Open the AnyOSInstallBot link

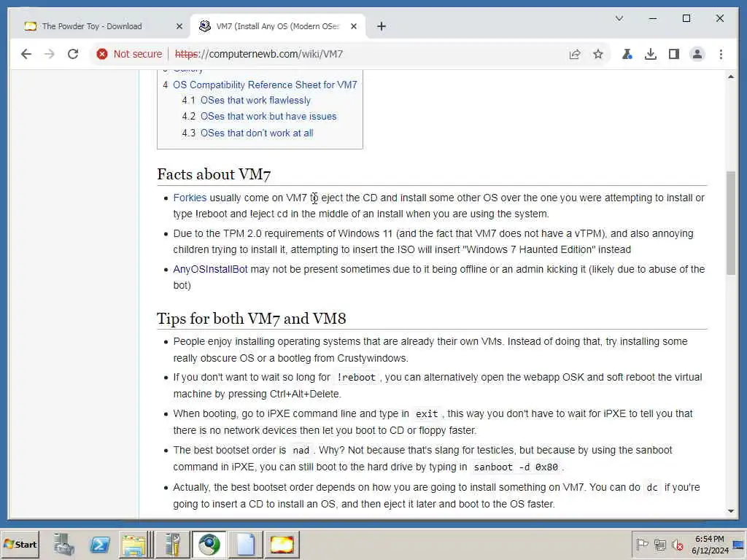tap(210, 270)
